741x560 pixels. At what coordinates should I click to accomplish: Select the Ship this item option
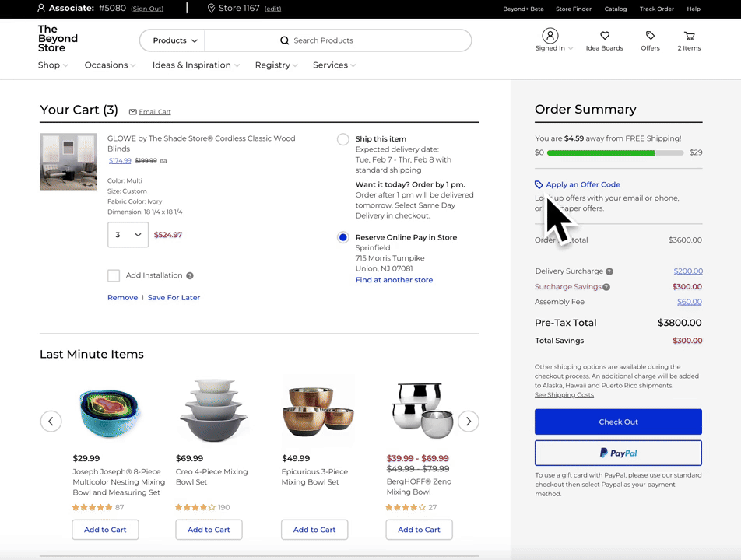[x=342, y=139]
